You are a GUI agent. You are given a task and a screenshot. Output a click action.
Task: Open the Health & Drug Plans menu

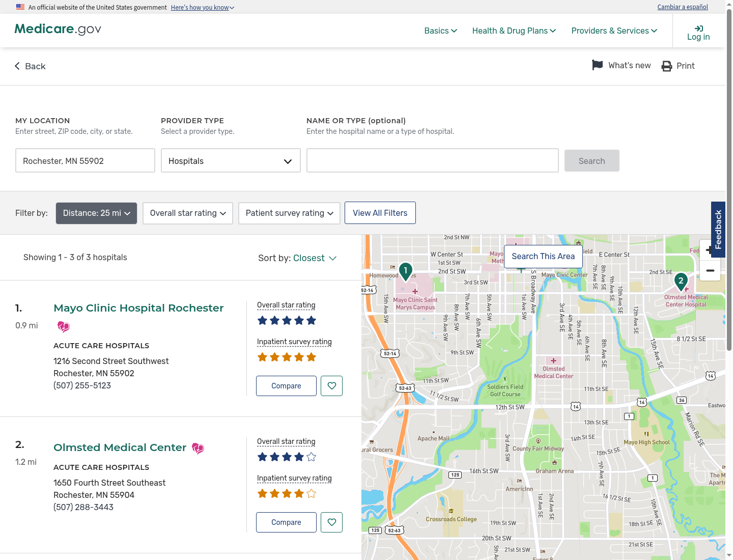514,31
